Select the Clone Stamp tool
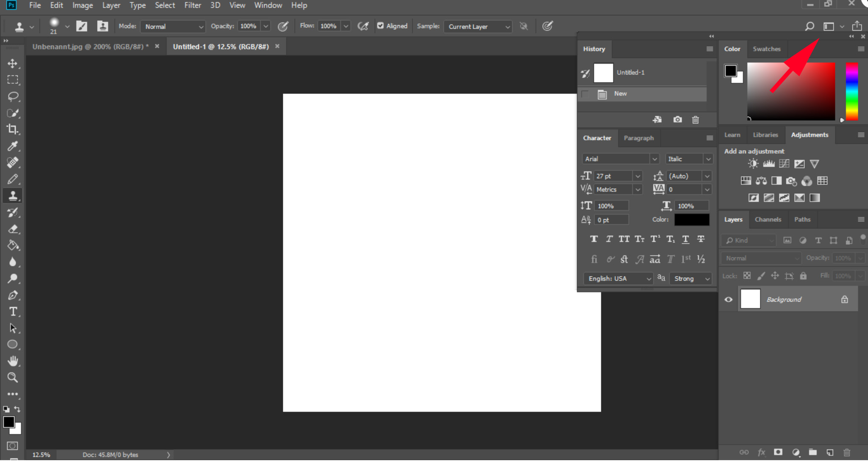This screenshot has height=461, width=868. [13, 196]
